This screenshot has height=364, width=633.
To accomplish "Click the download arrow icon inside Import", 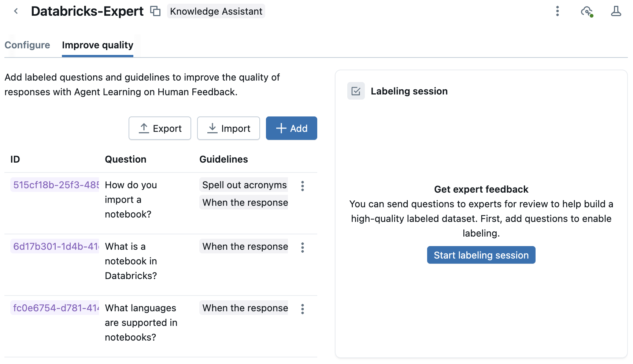I will (212, 128).
